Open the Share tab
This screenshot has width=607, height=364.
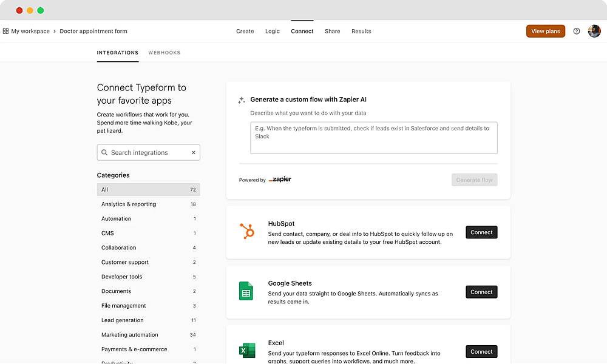coord(332,32)
